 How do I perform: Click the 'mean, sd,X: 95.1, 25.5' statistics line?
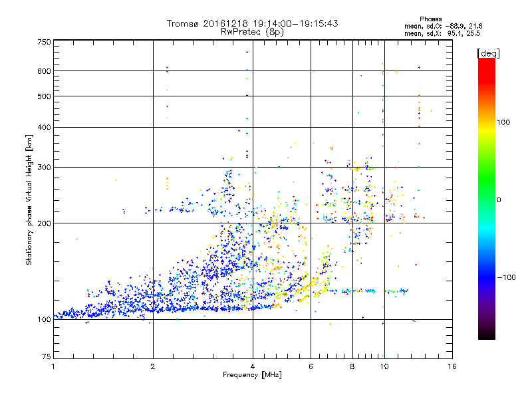[x=442, y=33]
